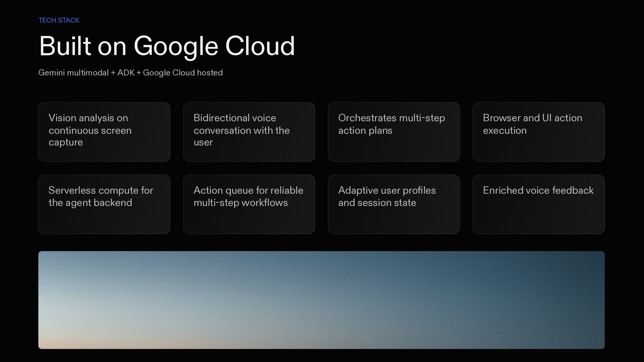This screenshot has width=644, height=362.
Task: Click the Orchestrates multi-step action plans card
Action: tap(394, 132)
